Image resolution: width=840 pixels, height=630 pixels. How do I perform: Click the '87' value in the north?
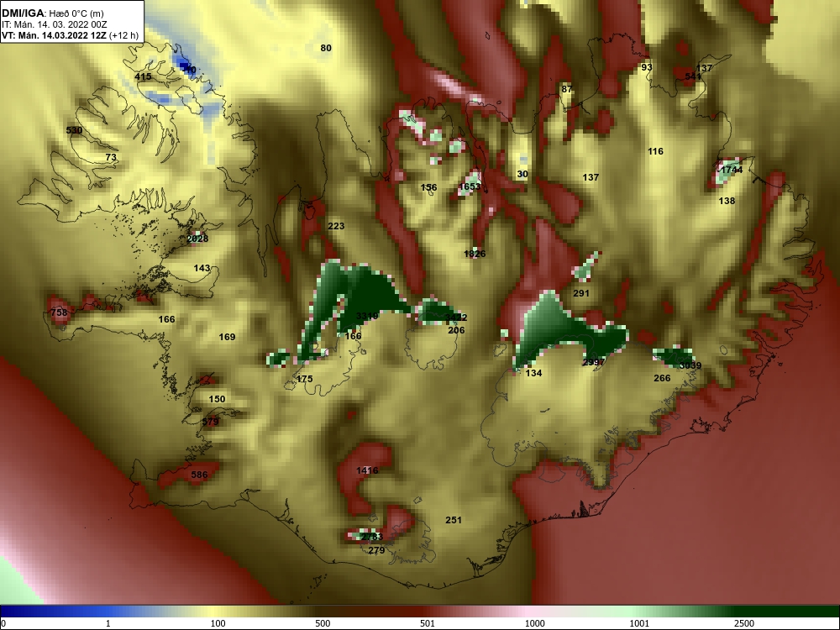[567, 90]
